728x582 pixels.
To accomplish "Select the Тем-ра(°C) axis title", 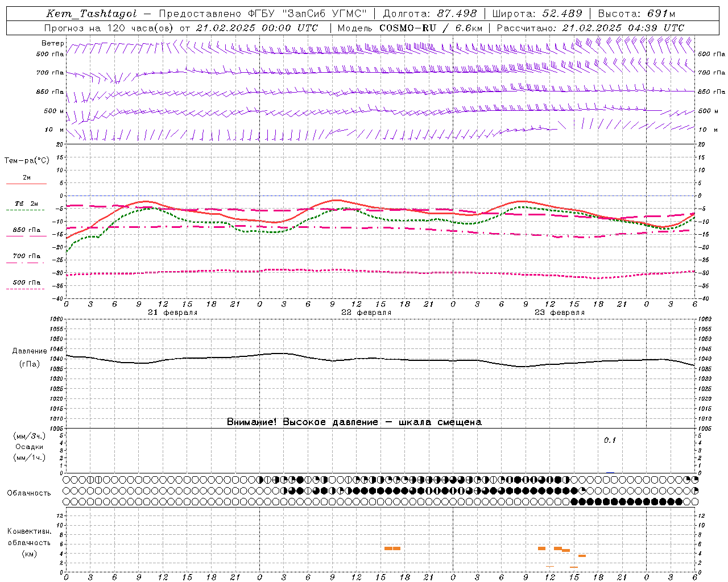I will pos(27,161).
